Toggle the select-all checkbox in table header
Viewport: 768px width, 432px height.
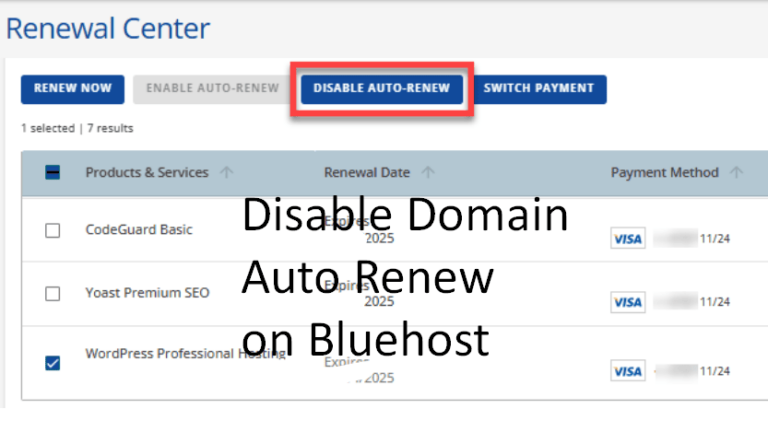point(52,172)
